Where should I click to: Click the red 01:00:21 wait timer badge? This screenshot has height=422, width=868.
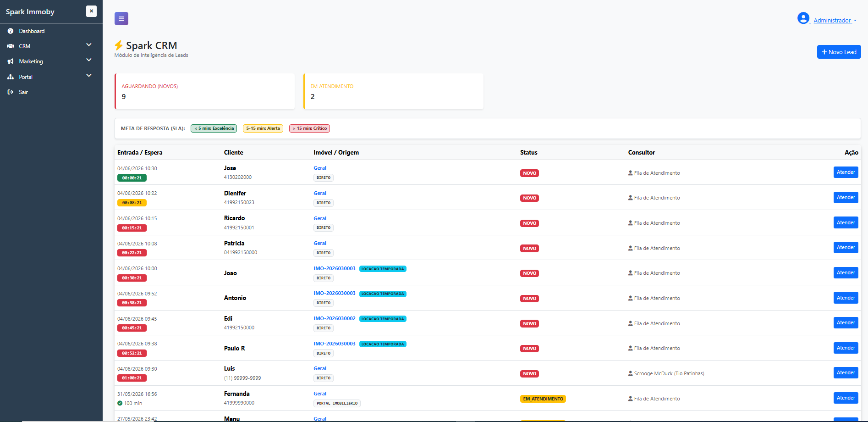click(x=132, y=378)
